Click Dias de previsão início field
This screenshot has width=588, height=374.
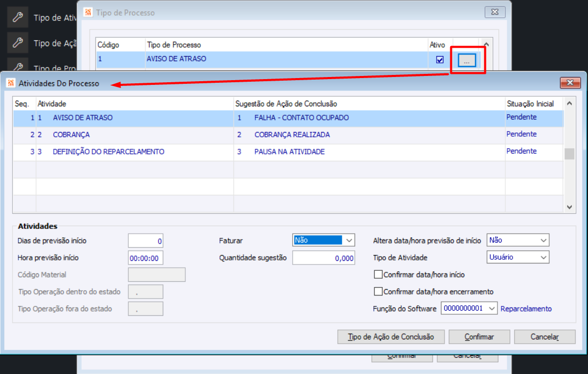[x=146, y=241]
